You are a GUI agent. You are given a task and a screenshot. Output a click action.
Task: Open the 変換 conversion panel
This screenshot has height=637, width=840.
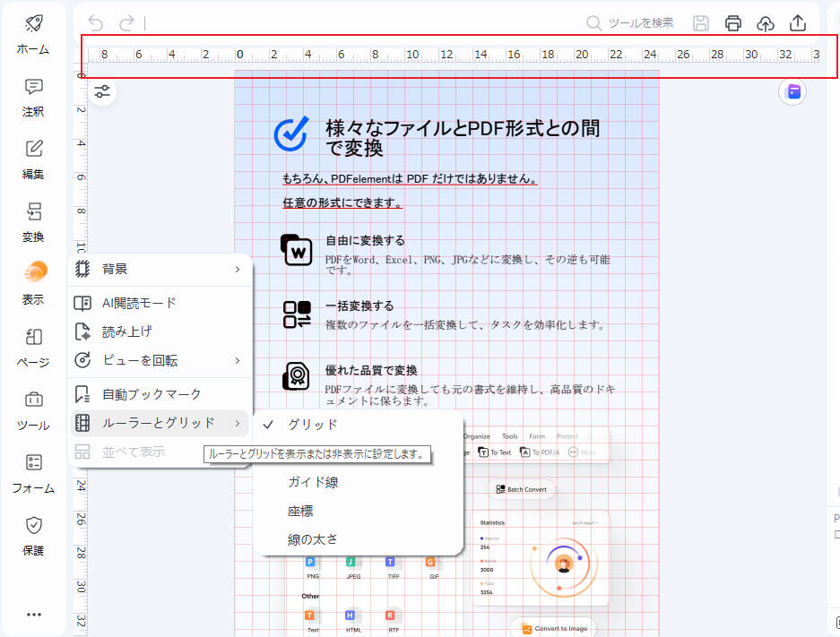point(32,222)
